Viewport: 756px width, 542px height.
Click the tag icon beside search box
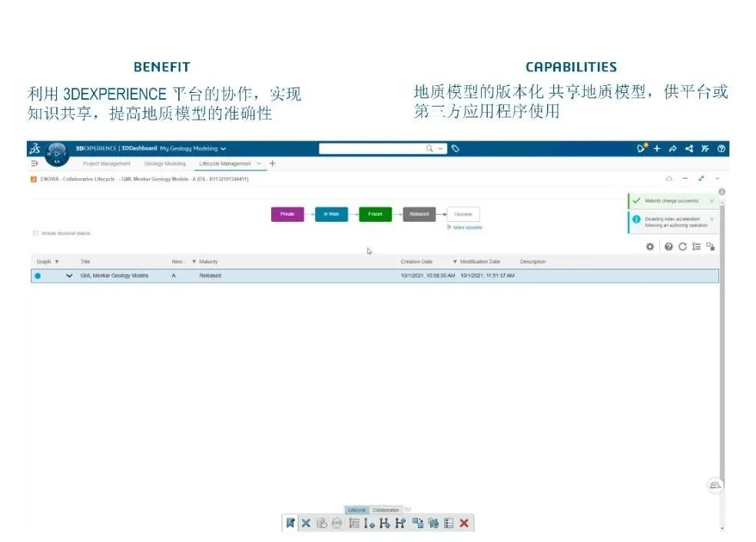[456, 149]
